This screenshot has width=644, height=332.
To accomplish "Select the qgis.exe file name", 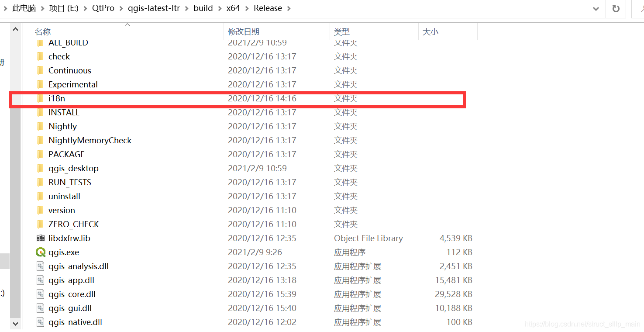I will (x=64, y=252).
